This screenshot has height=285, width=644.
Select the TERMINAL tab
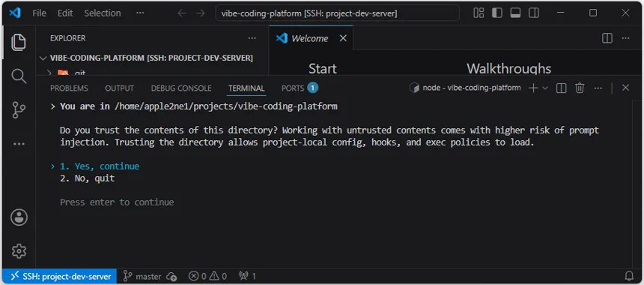point(246,88)
